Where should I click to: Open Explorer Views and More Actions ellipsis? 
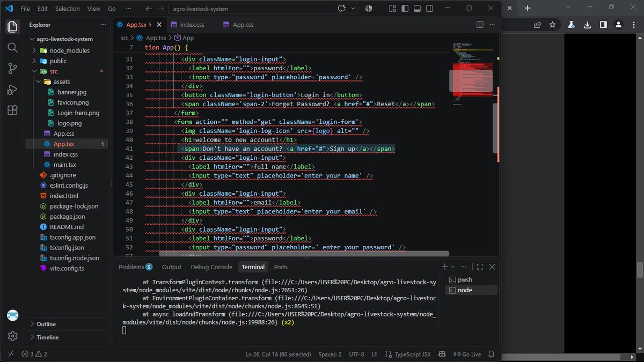click(x=103, y=25)
